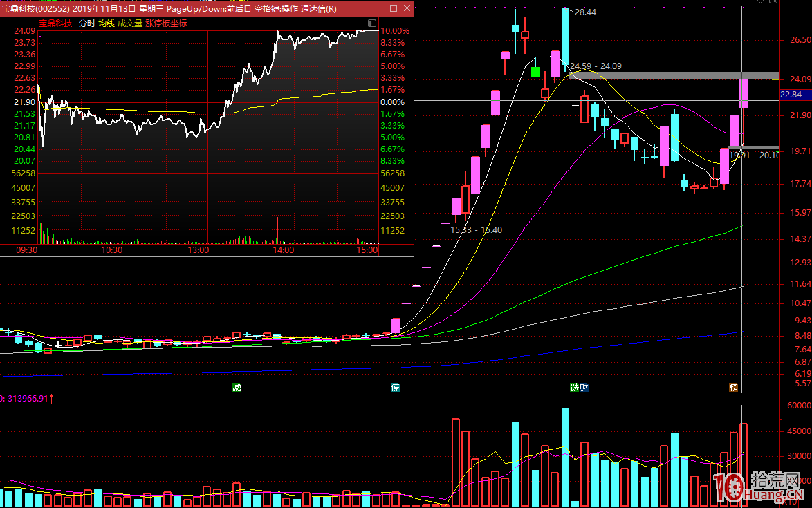Click the 宝鼎科技 stock name label

[x=55, y=23]
